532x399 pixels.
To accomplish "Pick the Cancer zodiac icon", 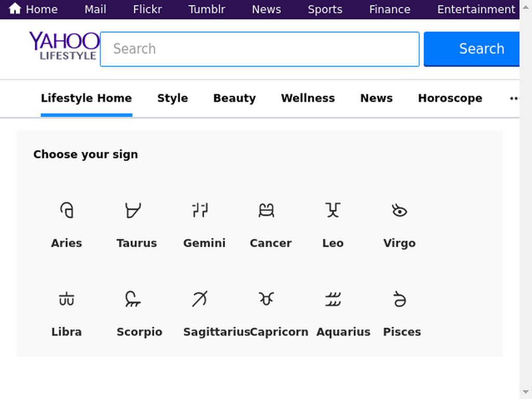I will [267, 210].
